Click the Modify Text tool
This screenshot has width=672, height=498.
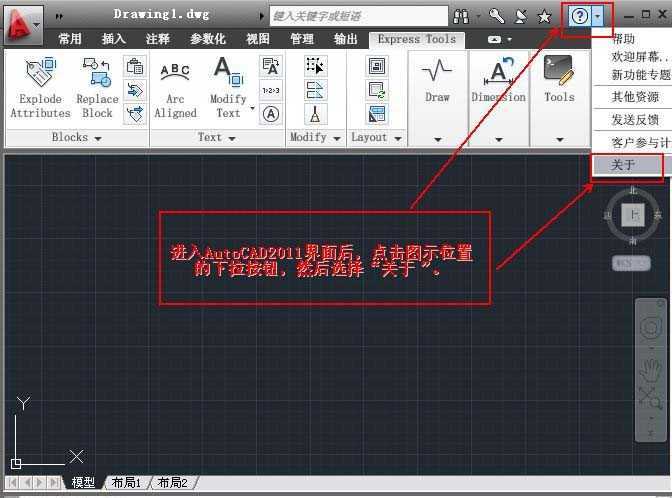click(x=228, y=88)
